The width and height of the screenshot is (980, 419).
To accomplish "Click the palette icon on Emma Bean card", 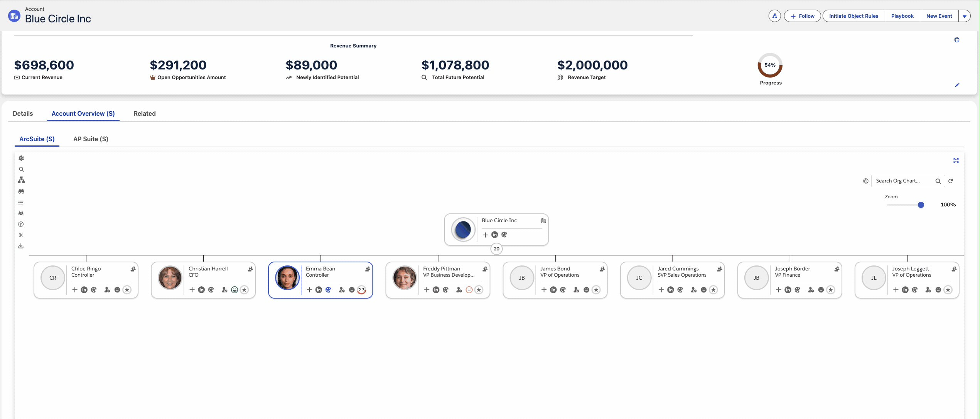I will [x=328, y=290].
